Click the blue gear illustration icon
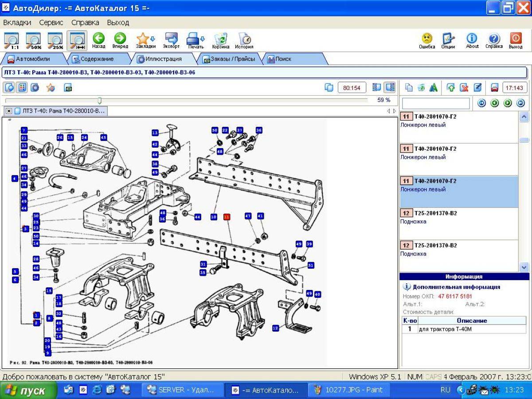The height and width of the screenshot is (399, 532). 35,87
